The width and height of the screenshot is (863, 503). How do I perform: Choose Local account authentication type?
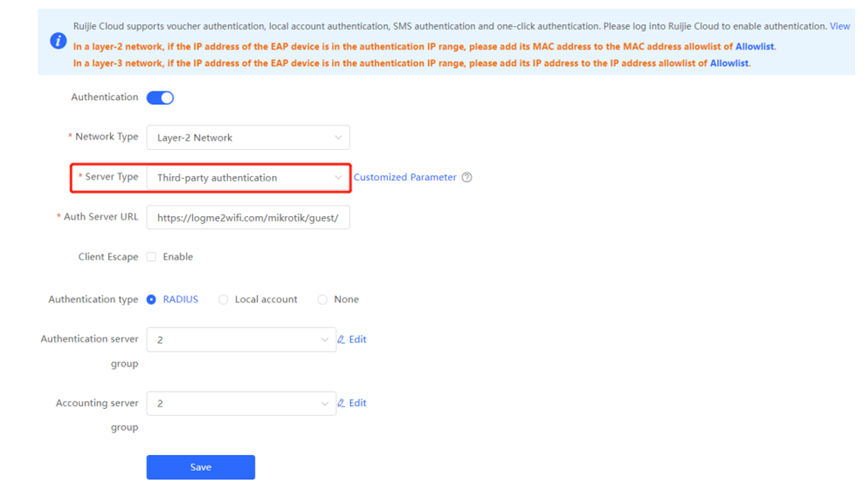(x=223, y=299)
